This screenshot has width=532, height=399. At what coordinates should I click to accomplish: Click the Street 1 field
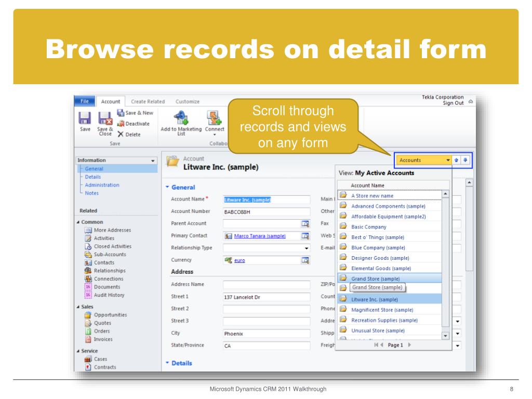[x=267, y=297]
